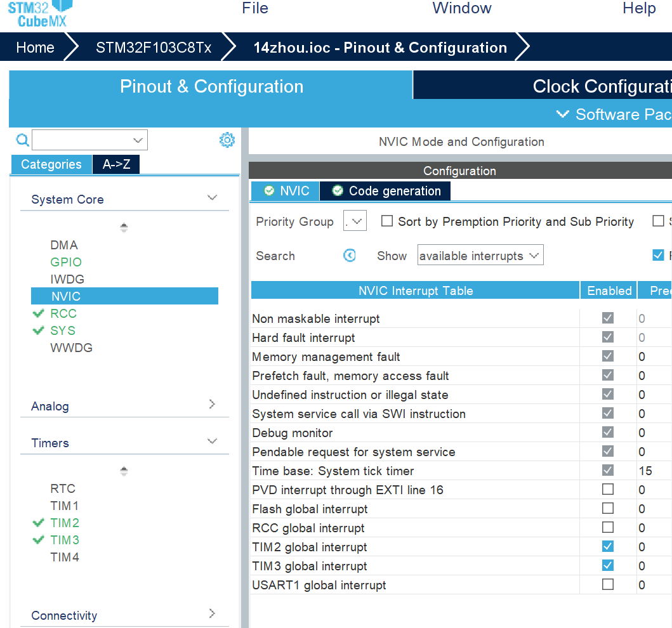Screen dimensions: 672x628
Task: Select SYS in System Core list
Action: tap(63, 330)
